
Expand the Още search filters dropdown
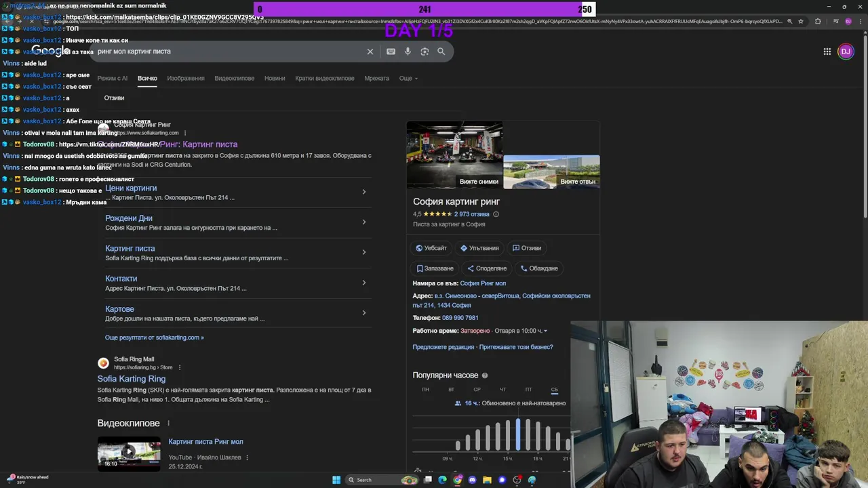(x=408, y=78)
